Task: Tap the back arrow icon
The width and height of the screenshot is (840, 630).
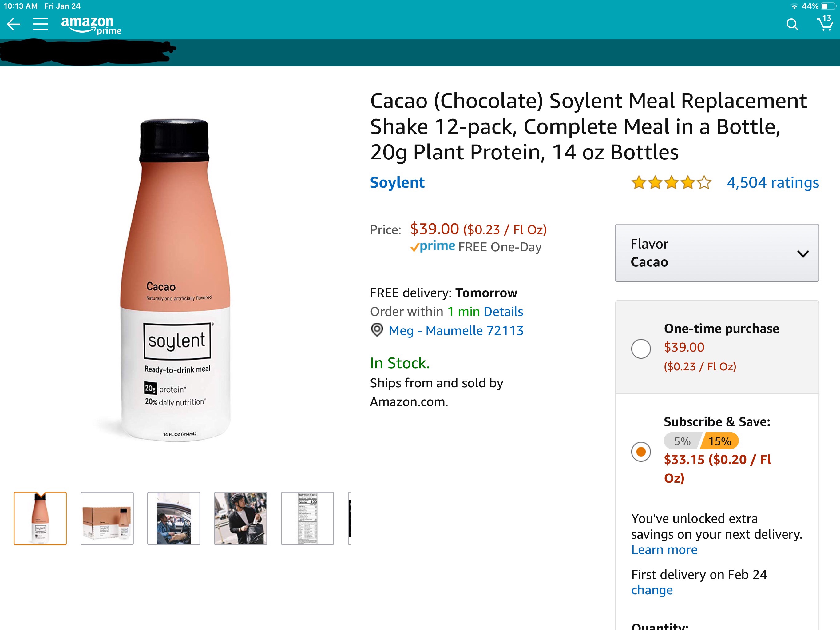Action: (x=14, y=24)
